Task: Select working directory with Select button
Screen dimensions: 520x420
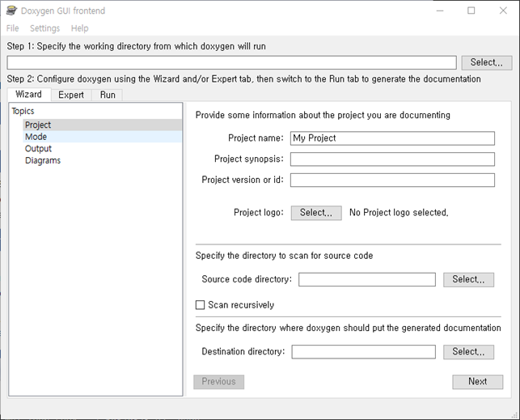Action: tap(487, 62)
